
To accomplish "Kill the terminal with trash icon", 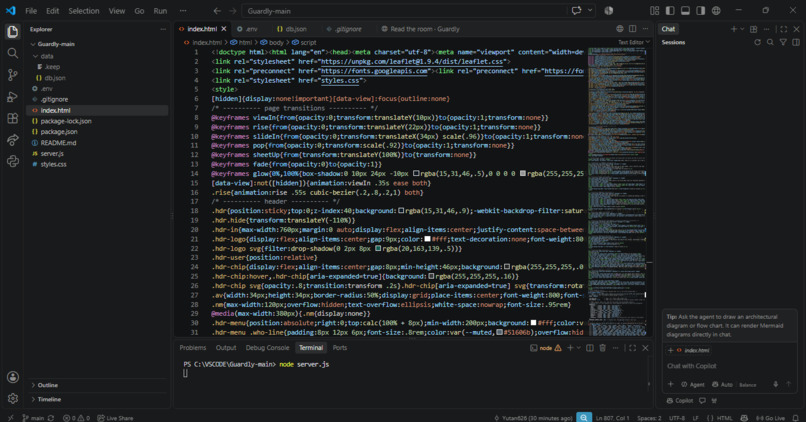I will point(602,348).
